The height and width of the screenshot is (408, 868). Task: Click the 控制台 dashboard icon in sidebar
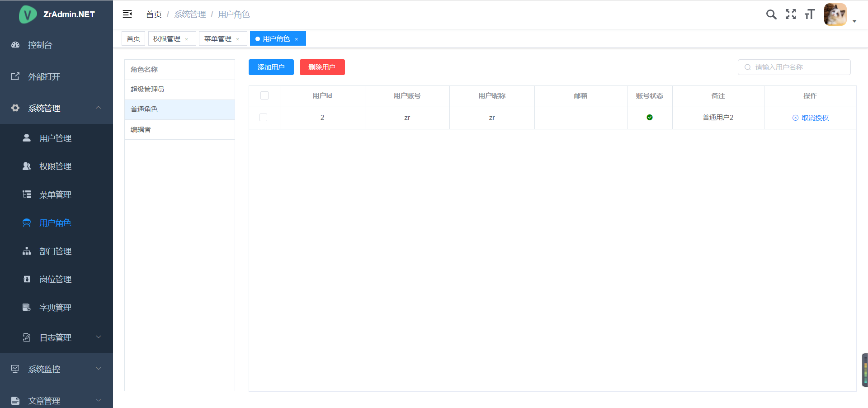(15, 45)
